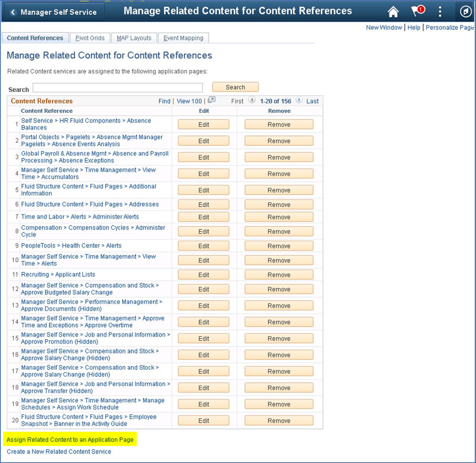The height and width of the screenshot is (463, 476).
Task: Open Assign Related Content to an Application Page
Action: click(70, 440)
